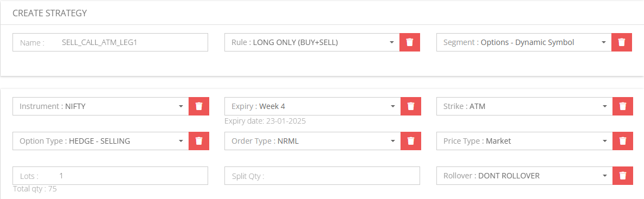Viewport: 644px width, 199px height.
Task: Select the Rollover DONT ROLLOVER dropdown
Action: 524,176
